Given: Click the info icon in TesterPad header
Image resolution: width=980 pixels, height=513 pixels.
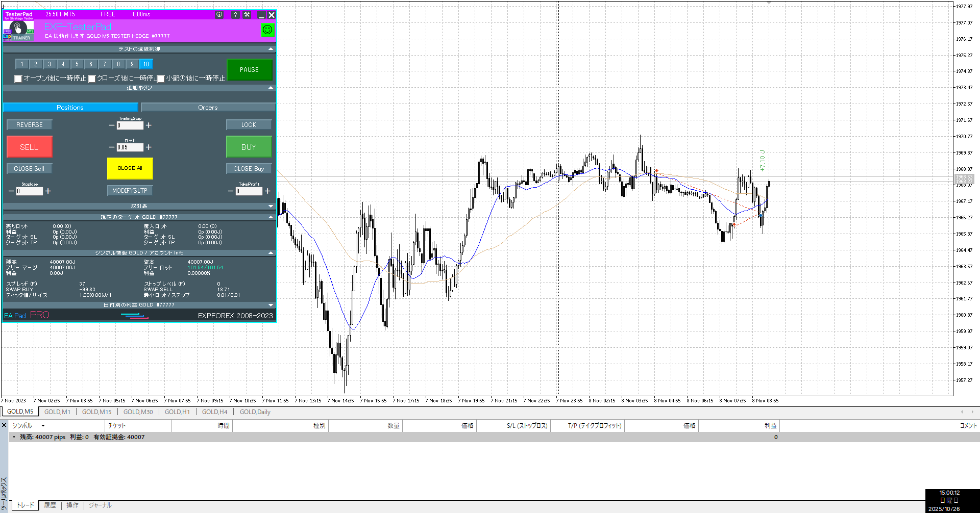Looking at the screenshot, I should tap(219, 15).
